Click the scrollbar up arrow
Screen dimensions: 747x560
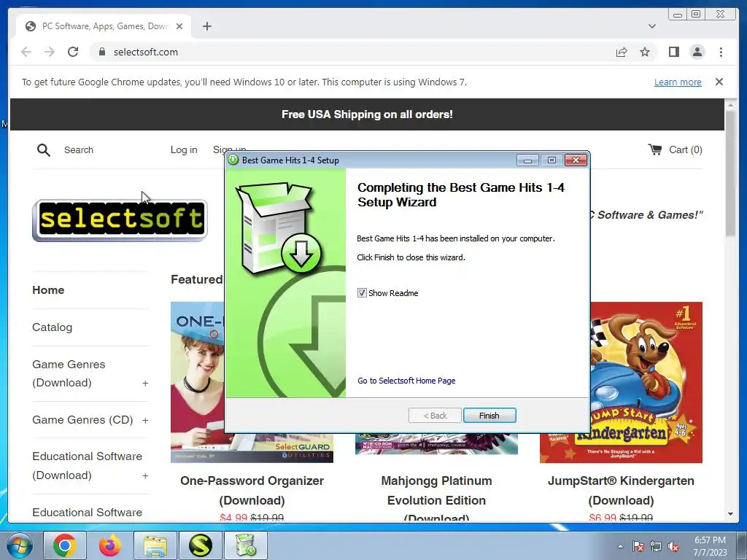[730, 104]
